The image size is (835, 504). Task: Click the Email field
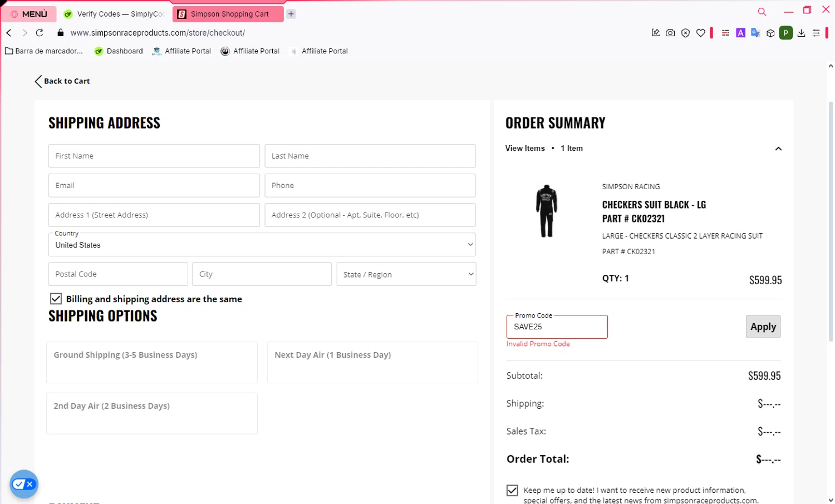pyautogui.click(x=154, y=185)
